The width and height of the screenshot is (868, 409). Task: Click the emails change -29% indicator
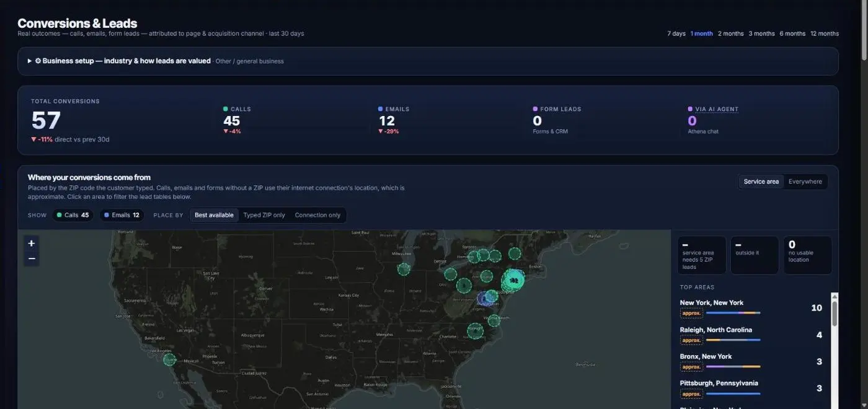tap(389, 131)
